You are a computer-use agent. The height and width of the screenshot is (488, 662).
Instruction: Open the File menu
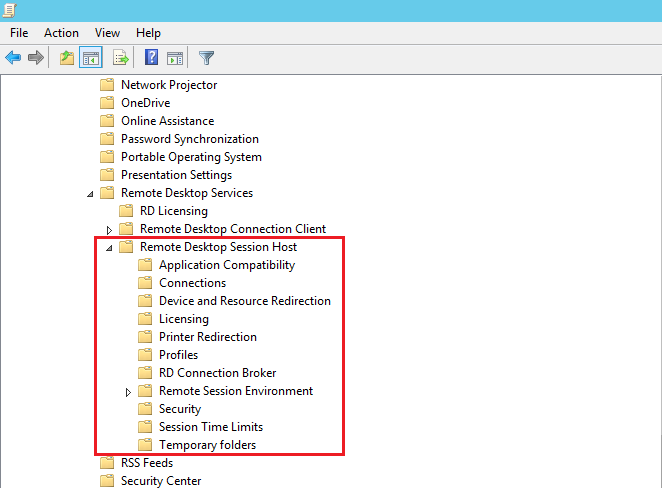point(19,33)
